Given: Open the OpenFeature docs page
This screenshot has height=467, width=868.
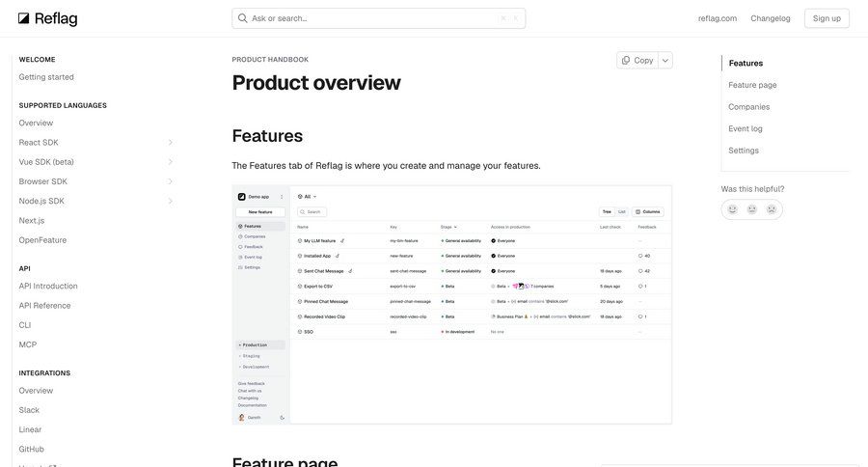Looking at the screenshot, I should click(x=42, y=240).
